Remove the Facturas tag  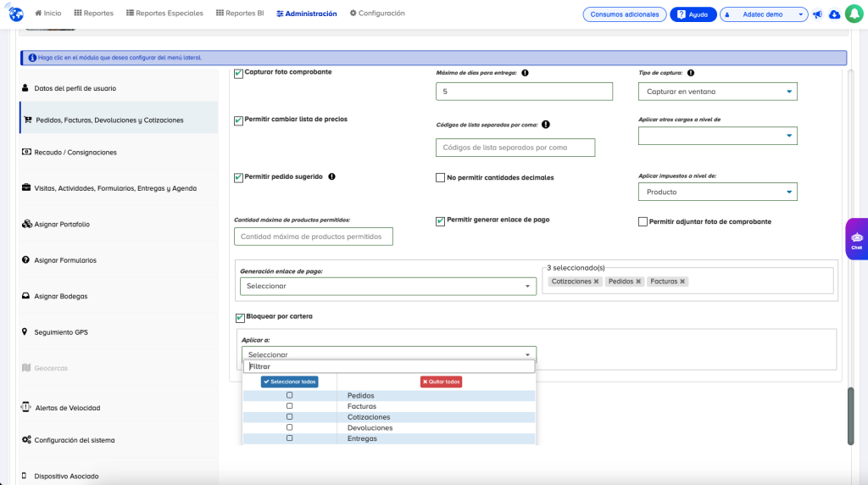(682, 282)
